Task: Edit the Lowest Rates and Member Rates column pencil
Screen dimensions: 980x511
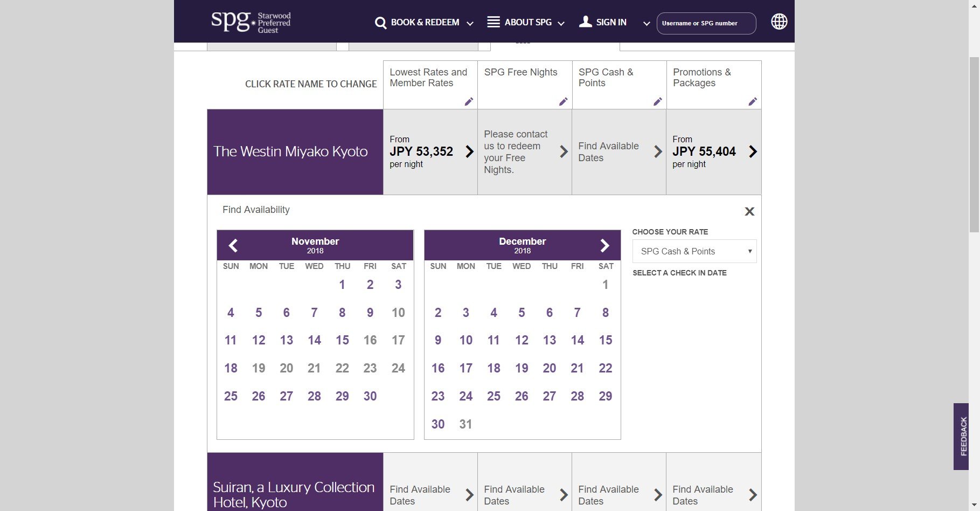Action: click(x=469, y=101)
